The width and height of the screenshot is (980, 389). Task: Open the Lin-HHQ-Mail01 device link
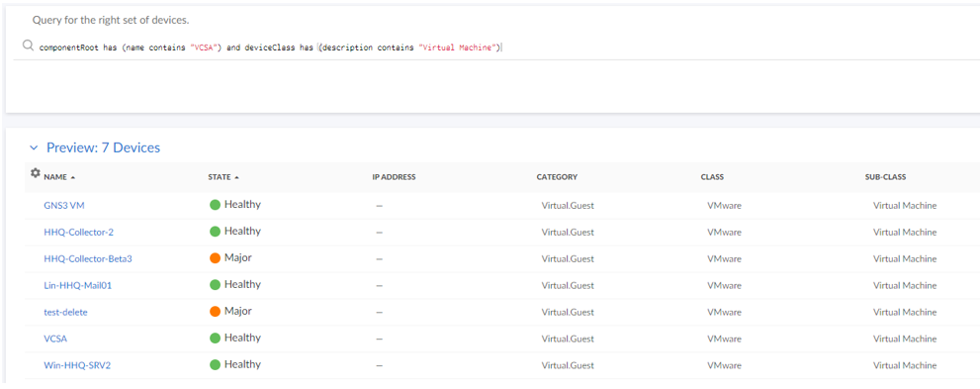pos(78,285)
